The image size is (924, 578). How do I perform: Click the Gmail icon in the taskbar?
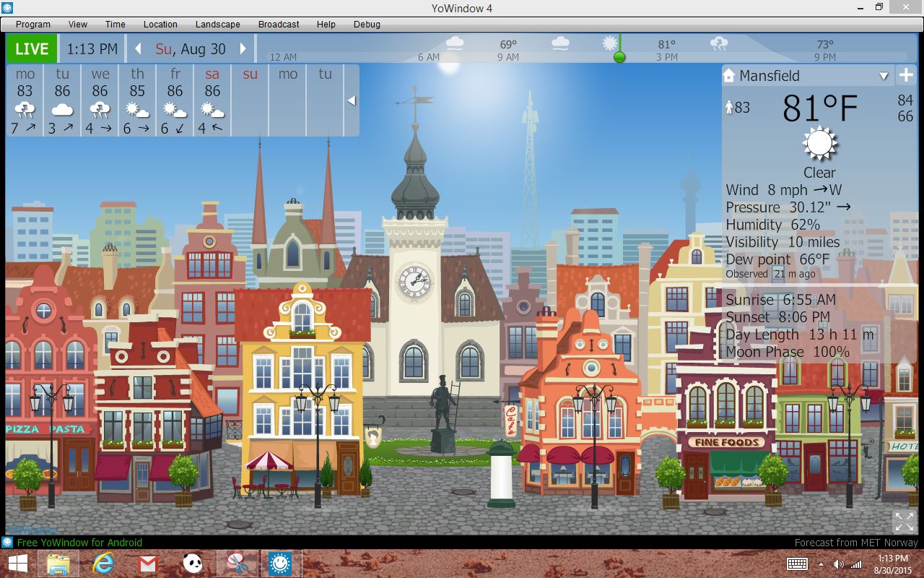(x=147, y=563)
